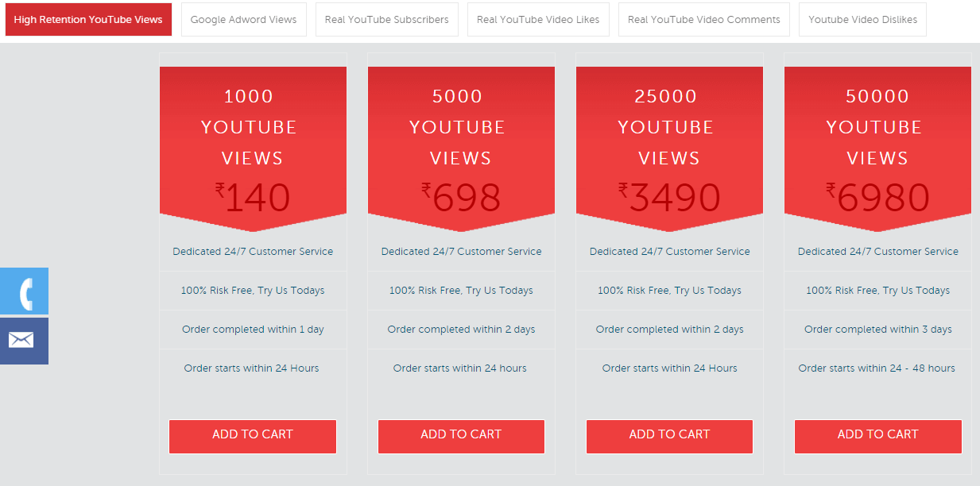Select High Retention YouTube Views tab
Viewport: 980px width, 486px height.
point(88,20)
